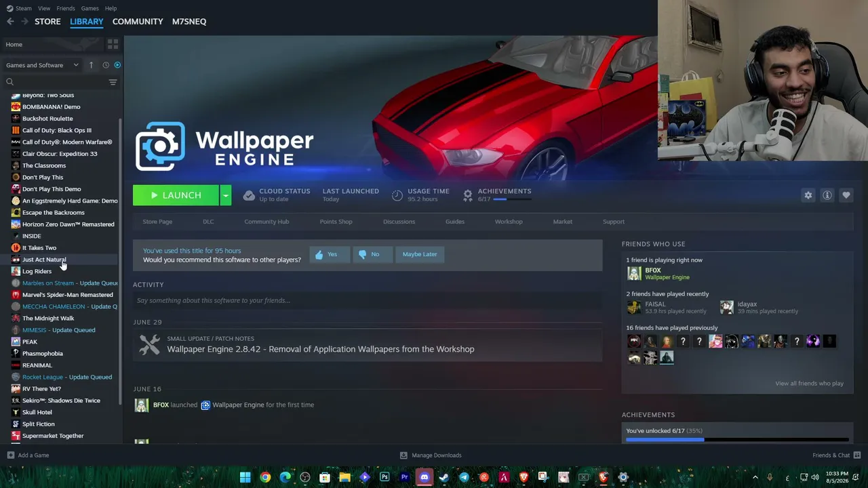868x488 pixels.
Task: Open Photoshop from the taskbar
Action: pyautogui.click(x=384, y=477)
